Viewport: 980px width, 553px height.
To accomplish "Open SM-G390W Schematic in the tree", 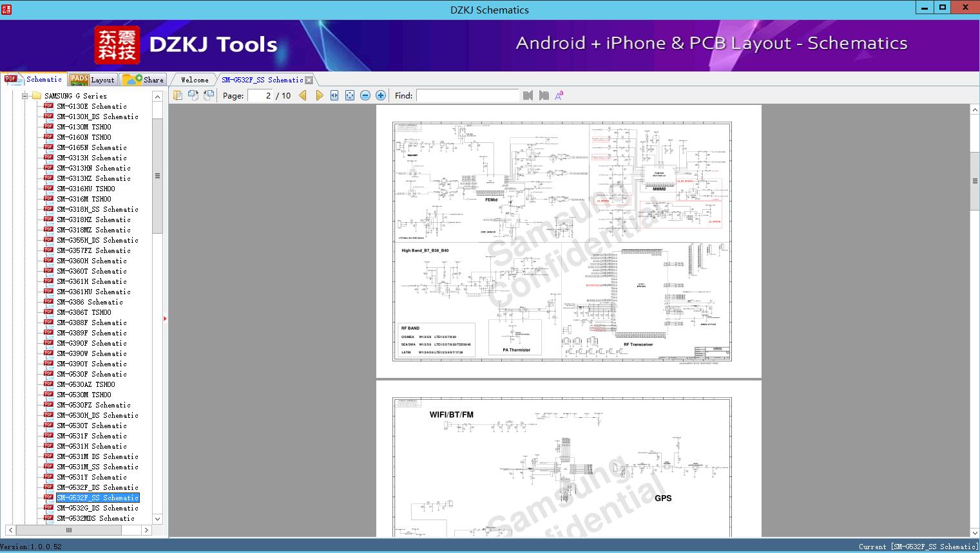I will (91, 353).
